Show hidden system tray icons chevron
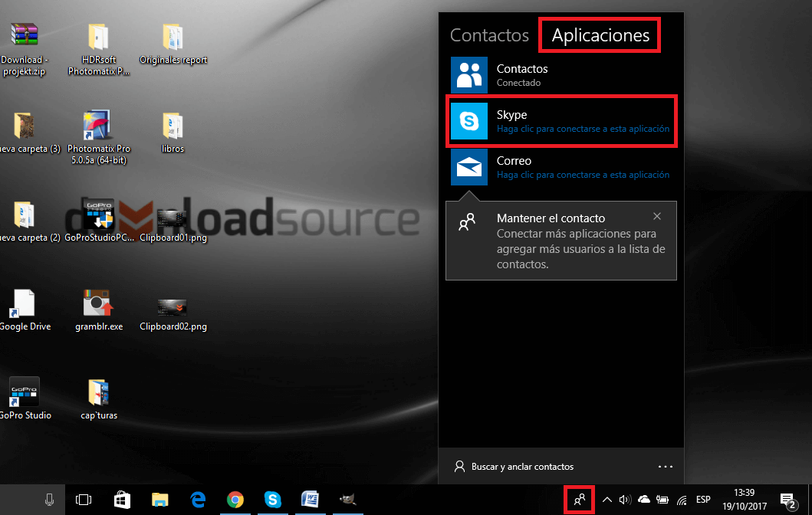The image size is (812, 515). click(x=607, y=500)
